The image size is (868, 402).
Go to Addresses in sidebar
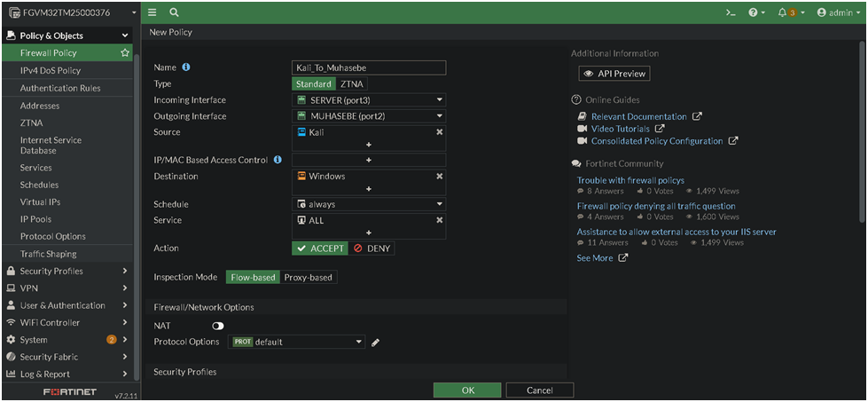click(x=40, y=106)
